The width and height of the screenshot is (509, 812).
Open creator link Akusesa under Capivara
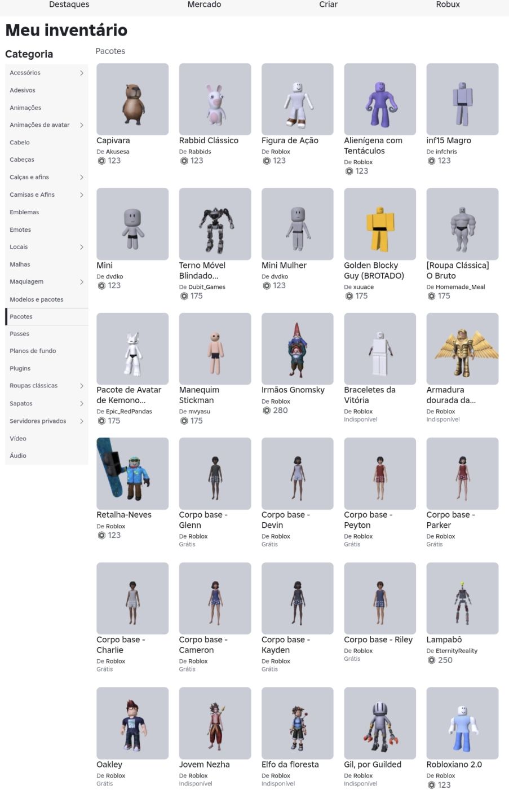pos(118,152)
